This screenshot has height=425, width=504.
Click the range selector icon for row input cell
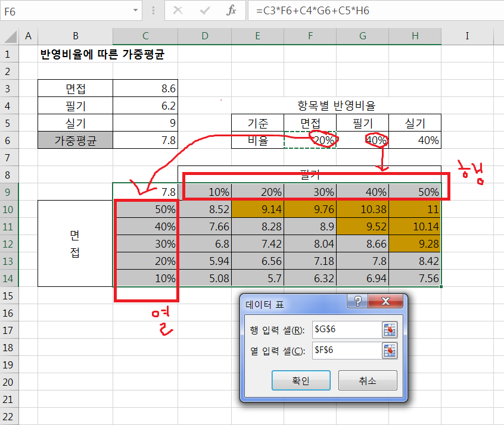coord(389,330)
